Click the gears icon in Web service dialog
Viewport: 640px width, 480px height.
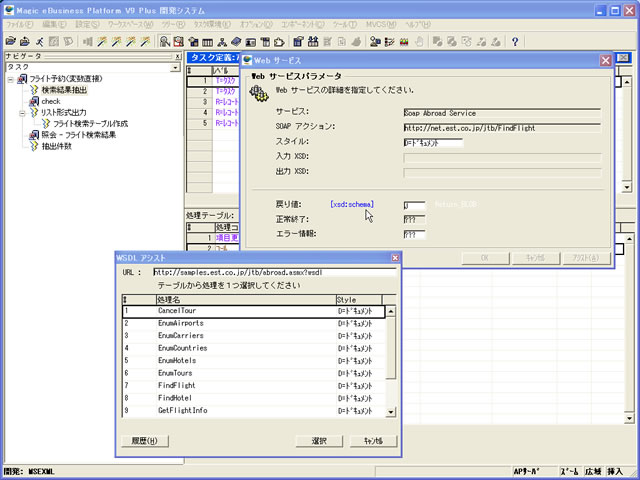tap(259, 94)
